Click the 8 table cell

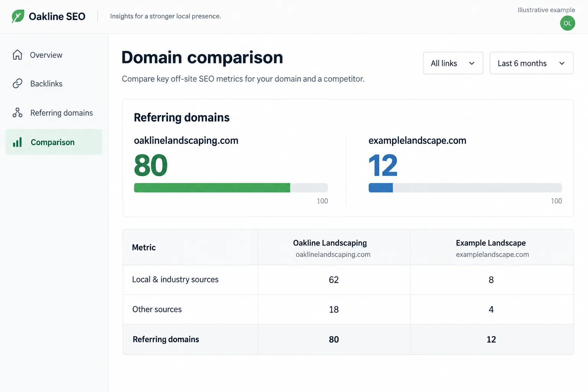pos(492,280)
